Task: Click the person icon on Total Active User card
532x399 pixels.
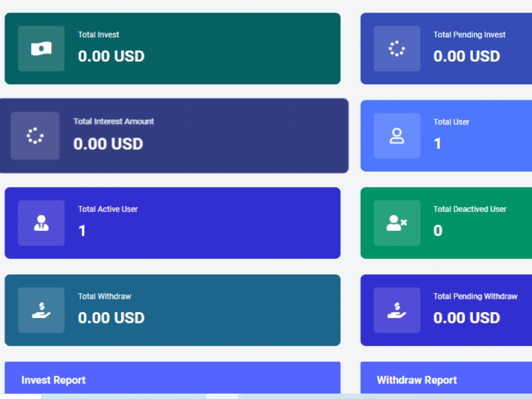Action: tap(41, 223)
